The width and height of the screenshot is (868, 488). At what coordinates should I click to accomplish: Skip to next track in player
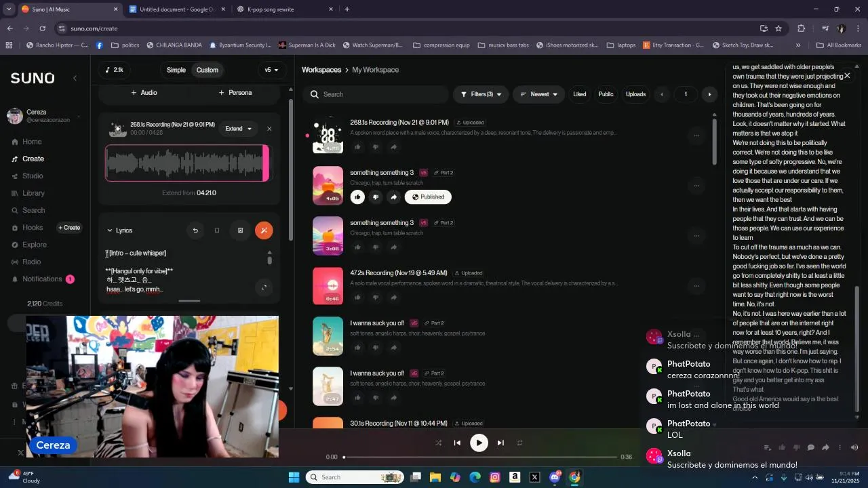(500, 443)
